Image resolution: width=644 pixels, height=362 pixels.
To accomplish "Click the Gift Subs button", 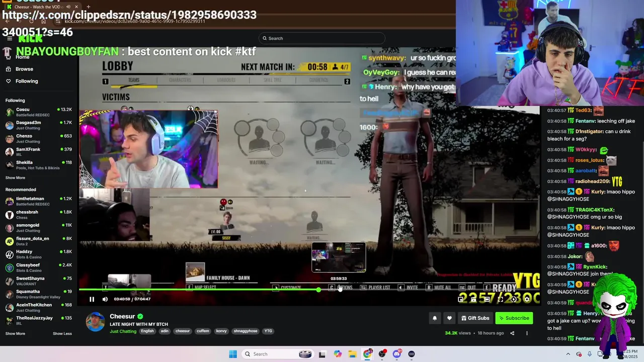I will [x=475, y=318].
